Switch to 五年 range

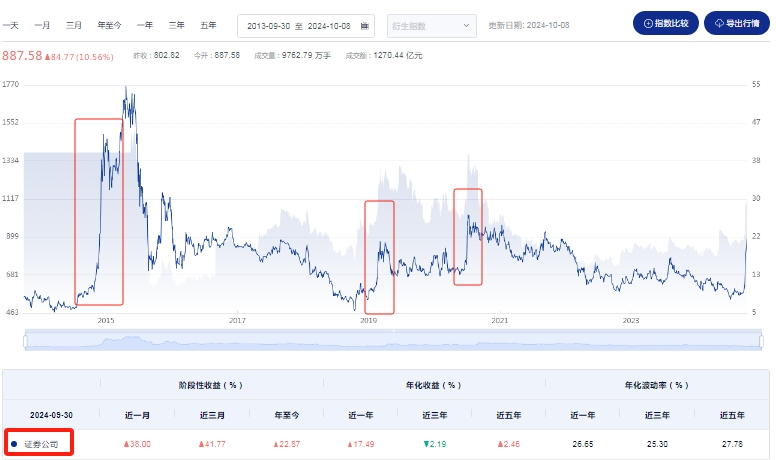208,25
